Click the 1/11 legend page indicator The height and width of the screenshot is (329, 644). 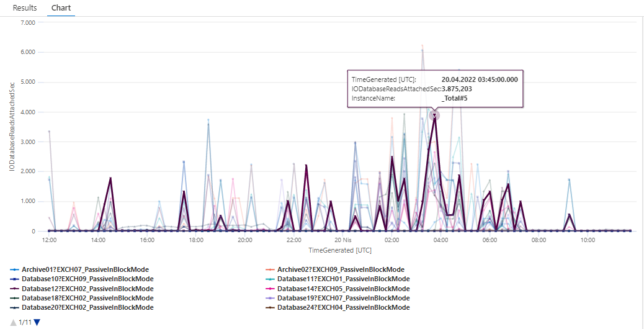click(x=25, y=322)
